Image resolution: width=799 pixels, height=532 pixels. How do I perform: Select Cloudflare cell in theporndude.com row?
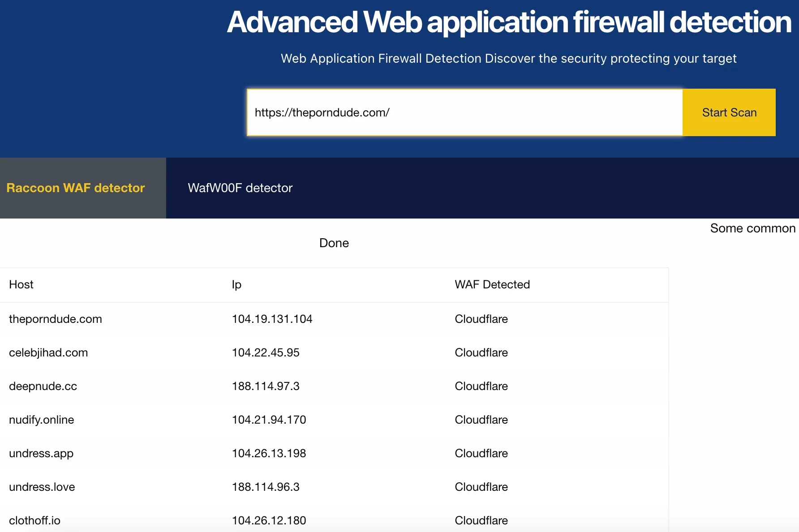(x=481, y=319)
